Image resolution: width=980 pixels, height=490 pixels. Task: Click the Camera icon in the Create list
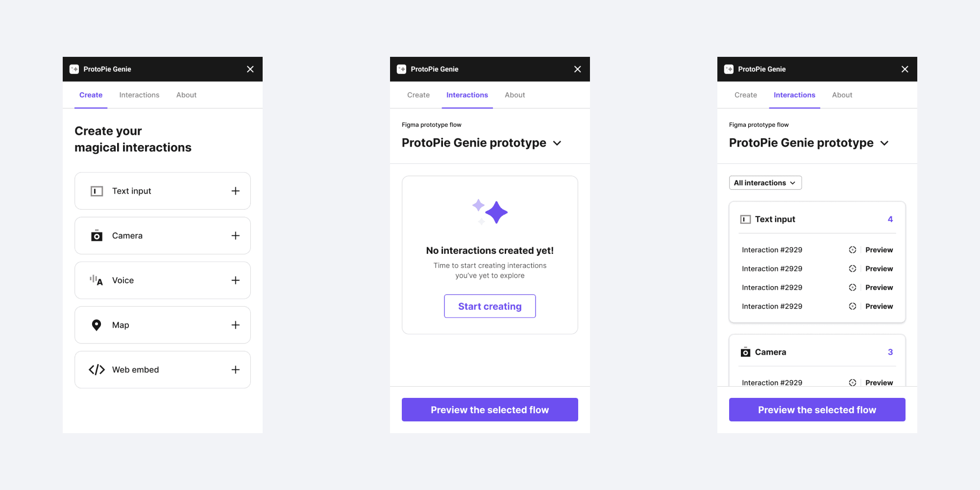tap(97, 236)
